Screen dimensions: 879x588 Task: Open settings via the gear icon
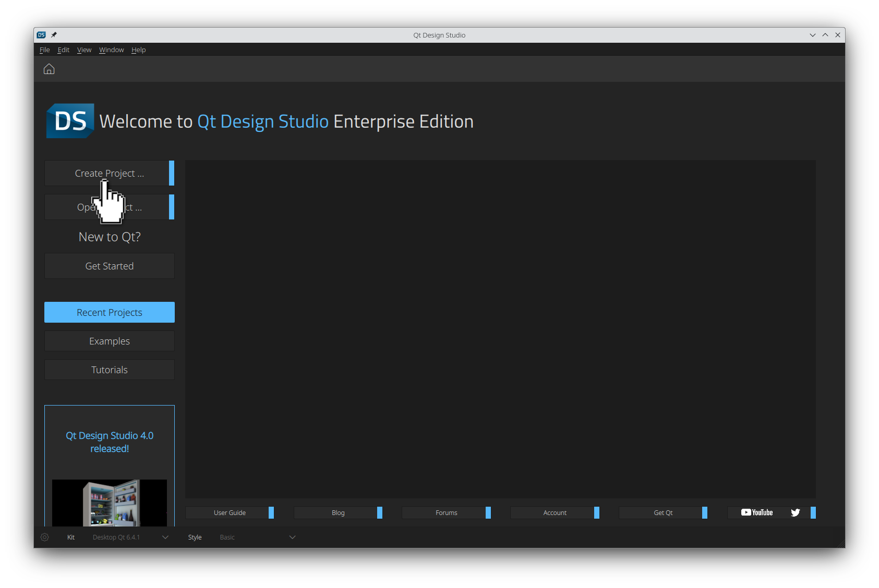pyautogui.click(x=44, y=537)
